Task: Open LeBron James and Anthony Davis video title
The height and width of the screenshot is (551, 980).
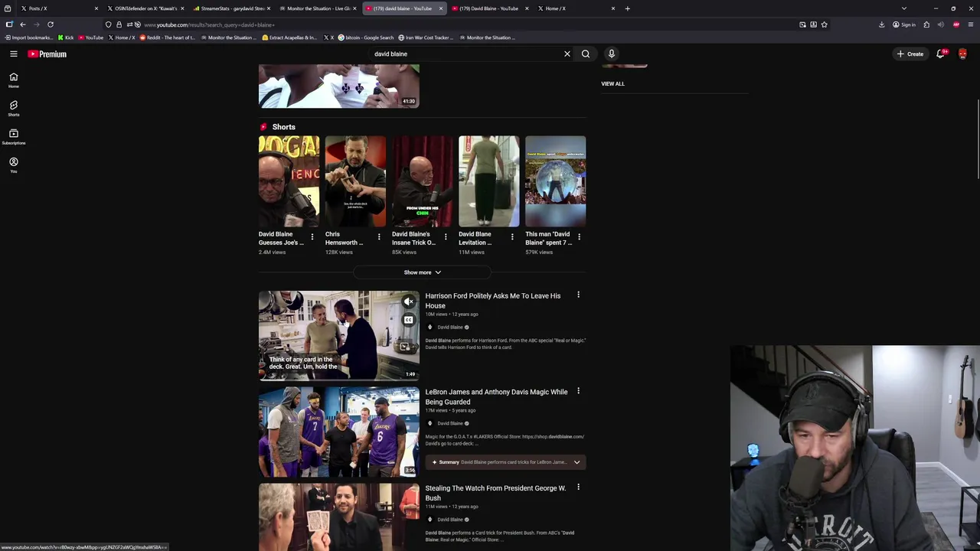Action: (x=496, y=396)
